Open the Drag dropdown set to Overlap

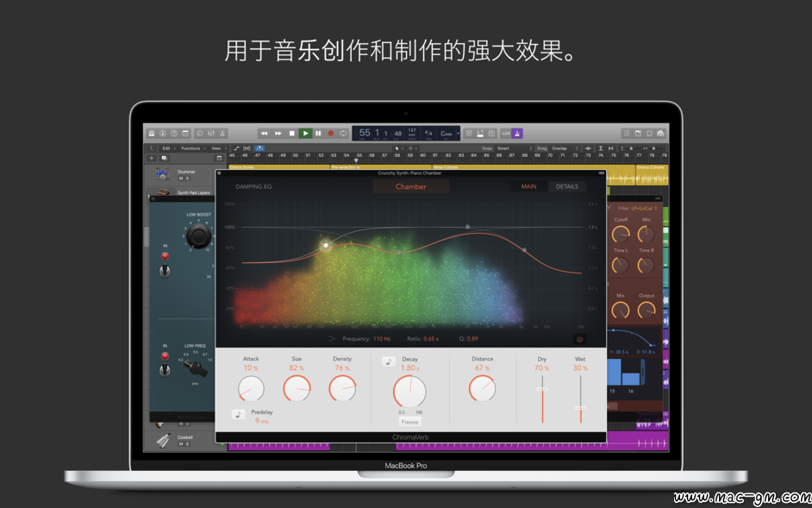point(565,148)
